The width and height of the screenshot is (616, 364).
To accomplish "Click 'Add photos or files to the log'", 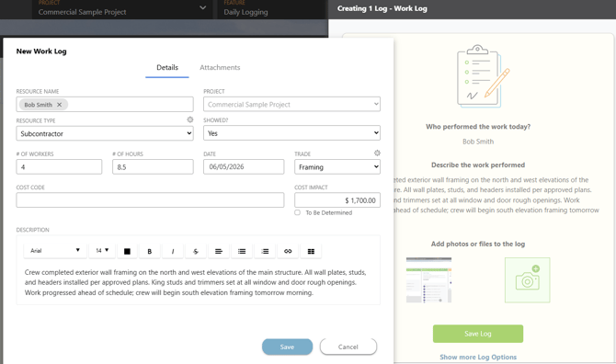I will pos(478,244).
